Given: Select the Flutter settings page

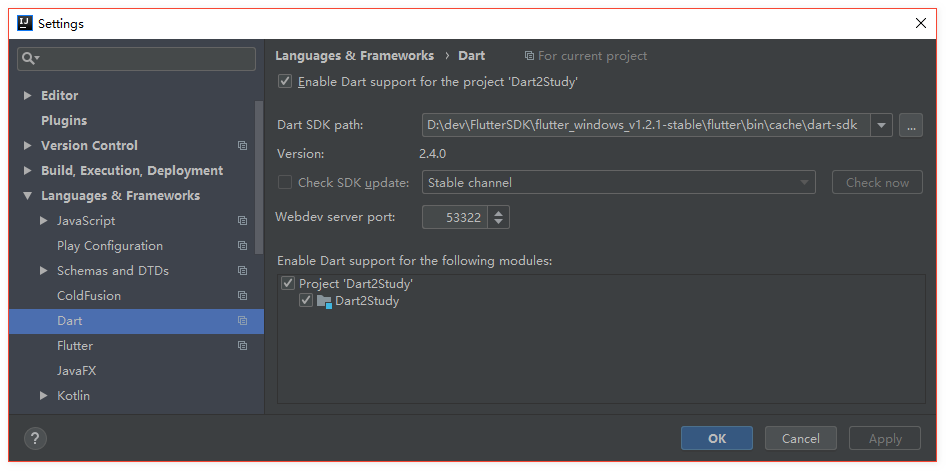Looking at the screenshot, I should [75, 346].
